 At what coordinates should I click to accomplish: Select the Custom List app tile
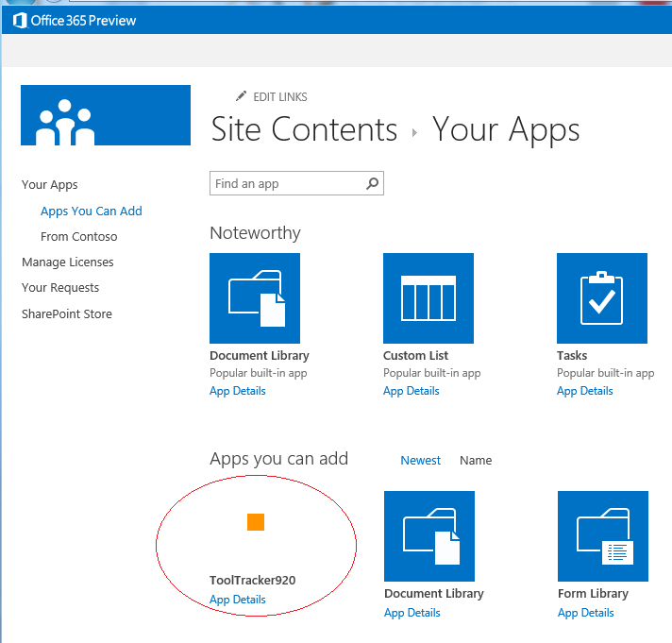[x=428, y=298]
